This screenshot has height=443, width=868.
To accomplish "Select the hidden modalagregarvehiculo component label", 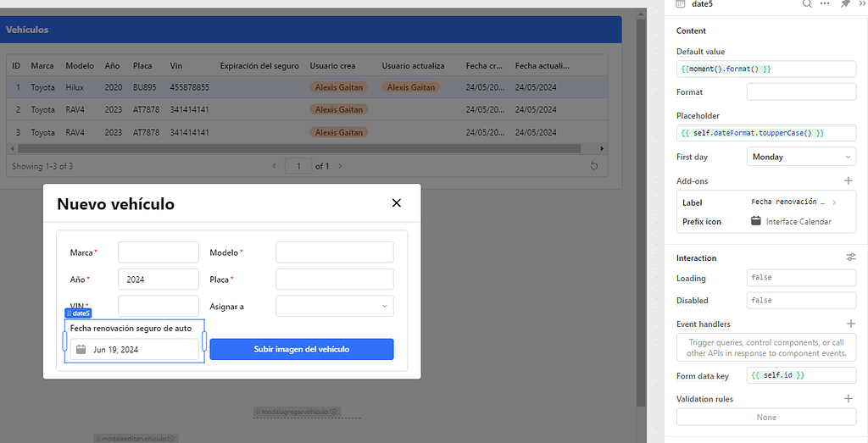I will [x=298, y=412].
